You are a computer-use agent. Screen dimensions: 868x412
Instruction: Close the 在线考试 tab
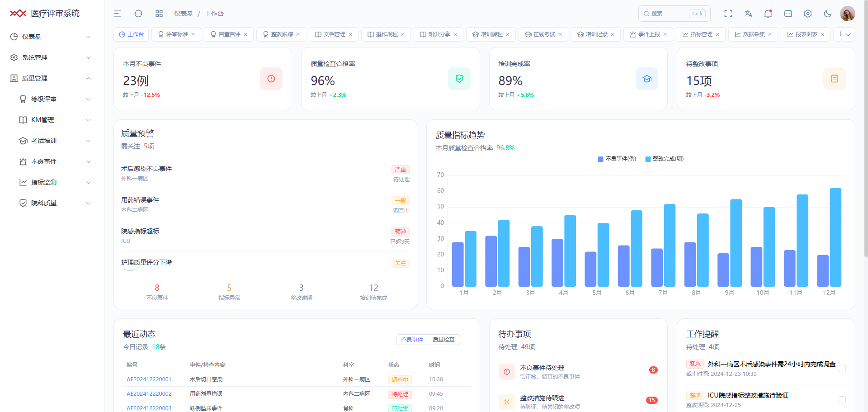[x=560, y=34]
